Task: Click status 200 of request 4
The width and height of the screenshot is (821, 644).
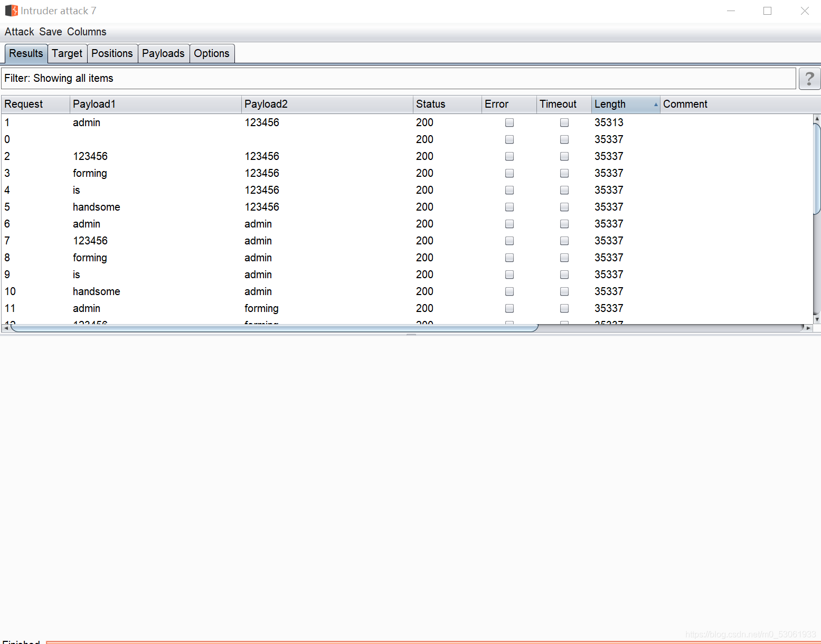Action: 424,190
